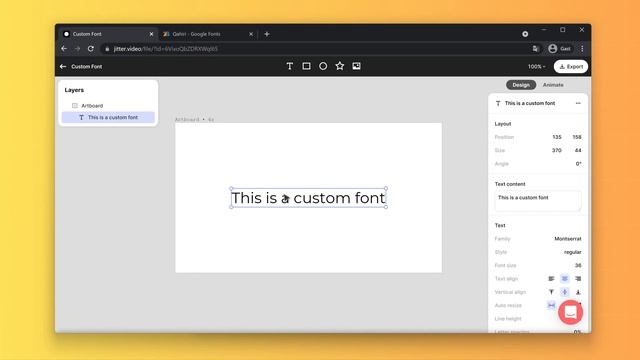Select the 'This is a custom font' layer

click(108, 117)
